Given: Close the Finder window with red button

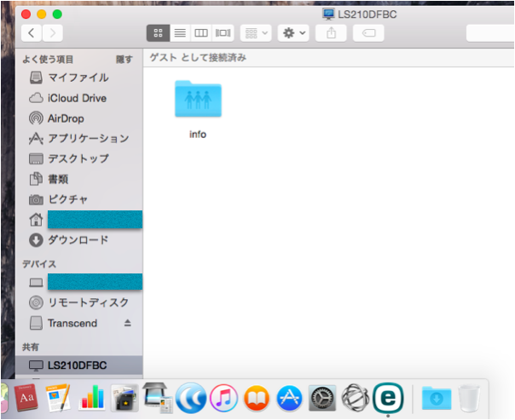Looking at the screenshot, I should 26,14.
